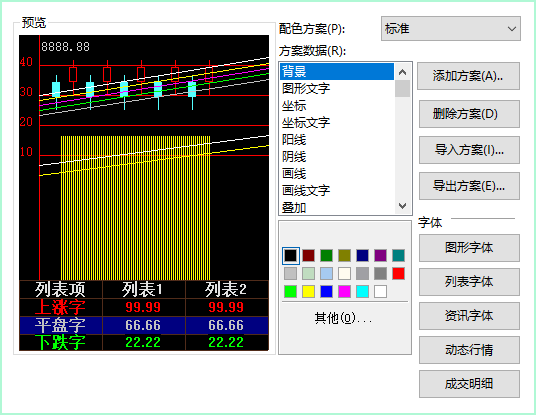
Task: Open 动态行情 font settings
Action: [469, 350]
